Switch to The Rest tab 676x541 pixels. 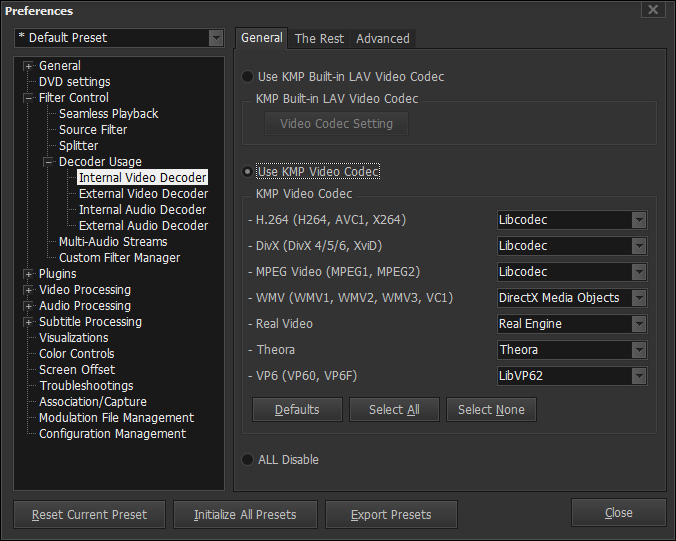[x=319, y=39]
